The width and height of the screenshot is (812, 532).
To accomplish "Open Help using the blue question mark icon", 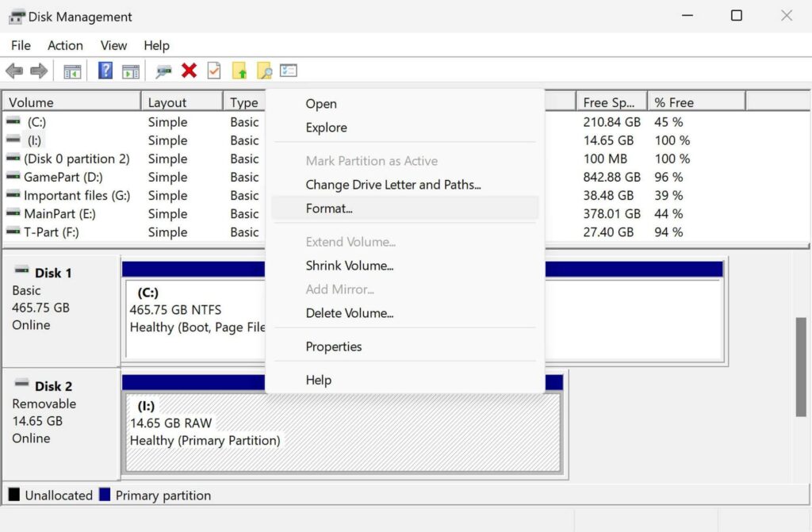I will click(x=105, y=70).
